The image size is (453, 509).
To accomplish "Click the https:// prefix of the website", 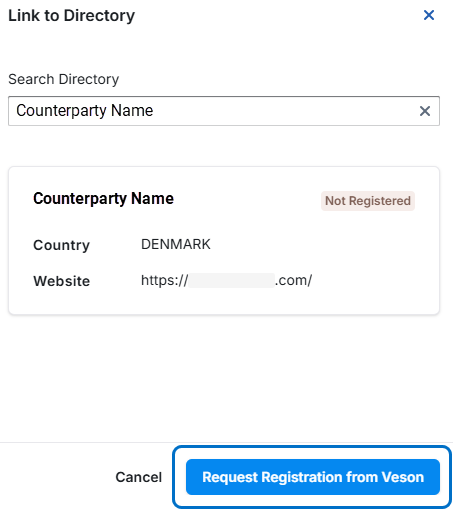I will (164, 281).
